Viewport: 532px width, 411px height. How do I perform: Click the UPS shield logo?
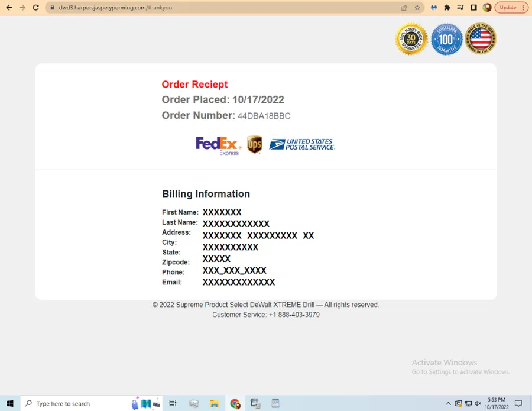point(254,144)
